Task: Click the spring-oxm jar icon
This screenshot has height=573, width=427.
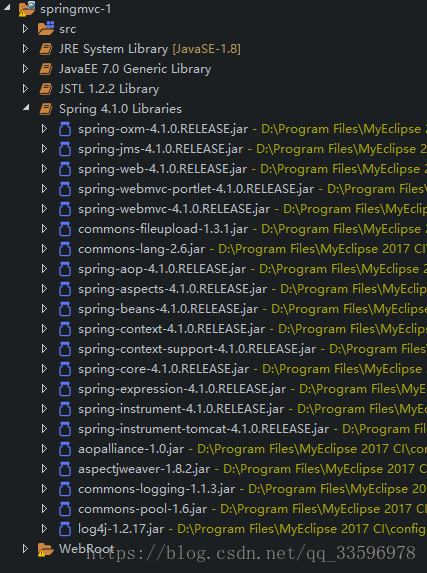Action: coord(65,129)
